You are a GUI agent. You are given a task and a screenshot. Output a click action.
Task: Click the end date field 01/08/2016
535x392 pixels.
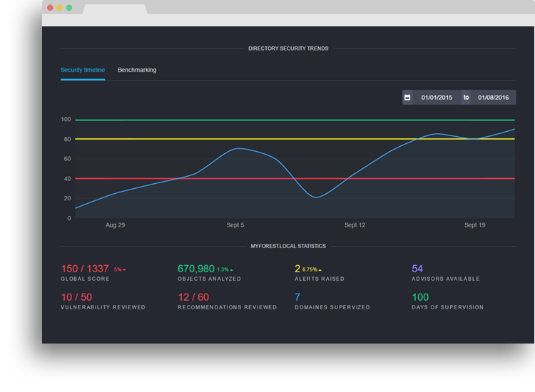tap(493, 98)
